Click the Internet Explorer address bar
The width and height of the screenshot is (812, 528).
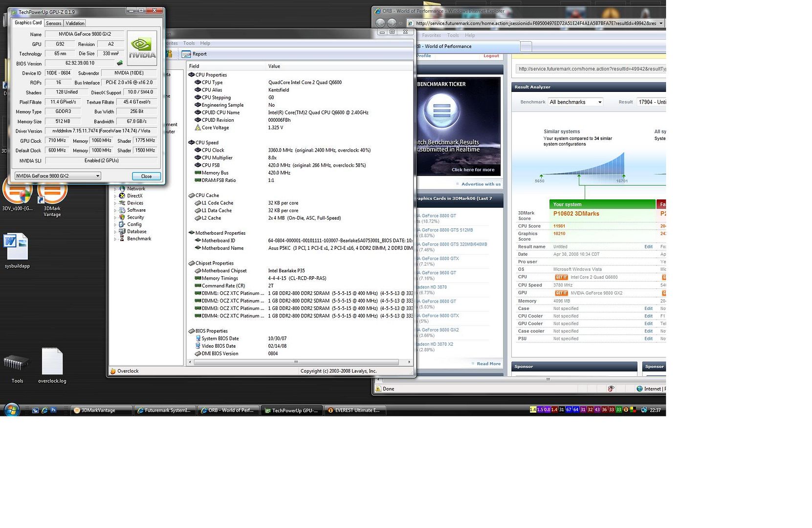tap(536, 23)
